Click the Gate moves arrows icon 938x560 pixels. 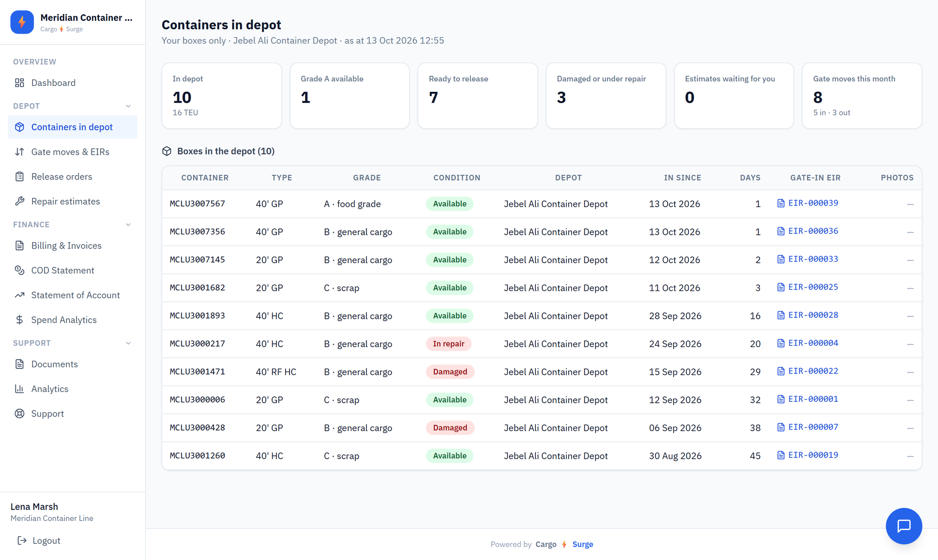click(x=20, y=152)
